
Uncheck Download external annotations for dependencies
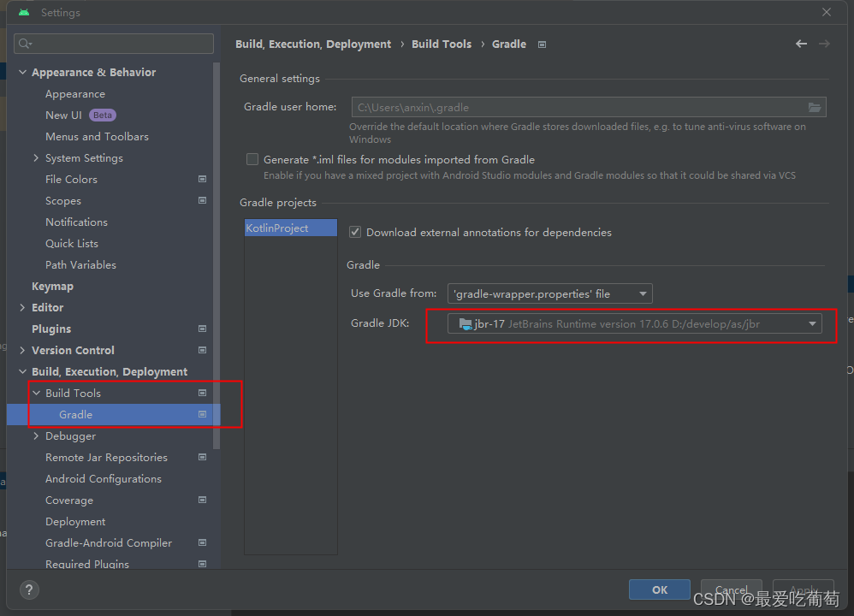coord(355,232)
